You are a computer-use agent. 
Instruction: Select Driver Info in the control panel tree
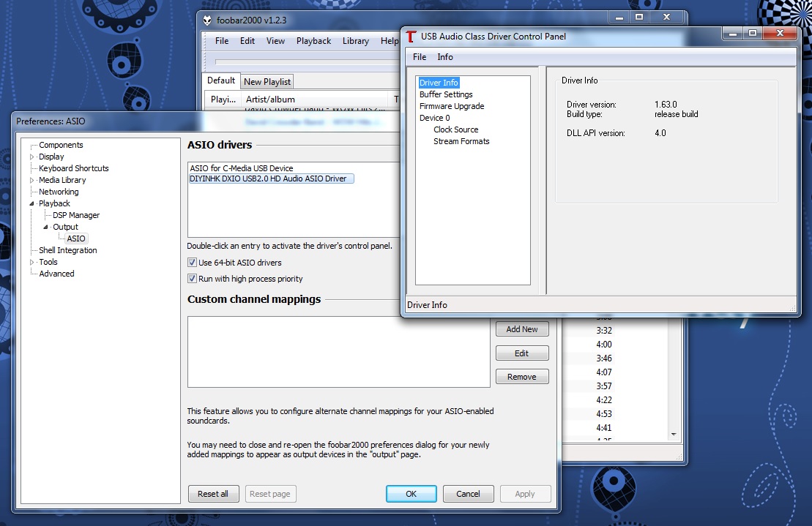(x=439, y=83)
